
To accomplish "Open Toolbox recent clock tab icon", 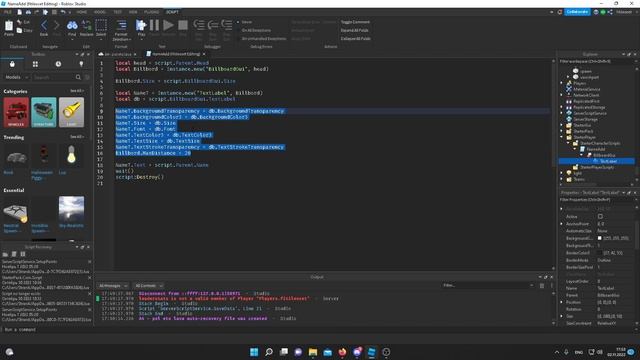I will tap(58, 64).
